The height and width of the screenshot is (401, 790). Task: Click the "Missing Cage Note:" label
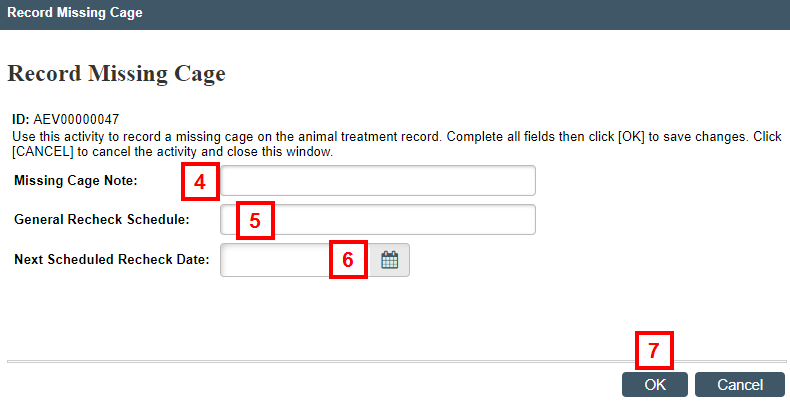point(76,180)
